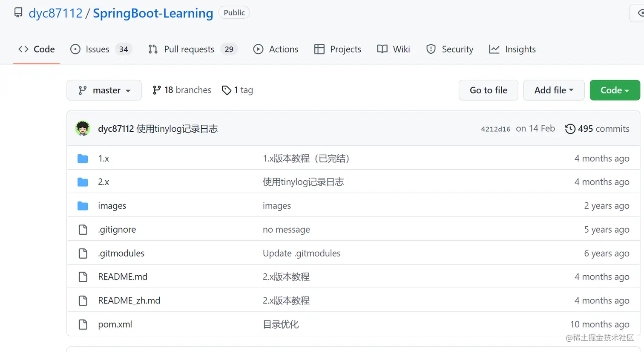Click the dyc87112 avatar in commit header
This screenshot has height=352, width=644.
(x=83, y=128)
